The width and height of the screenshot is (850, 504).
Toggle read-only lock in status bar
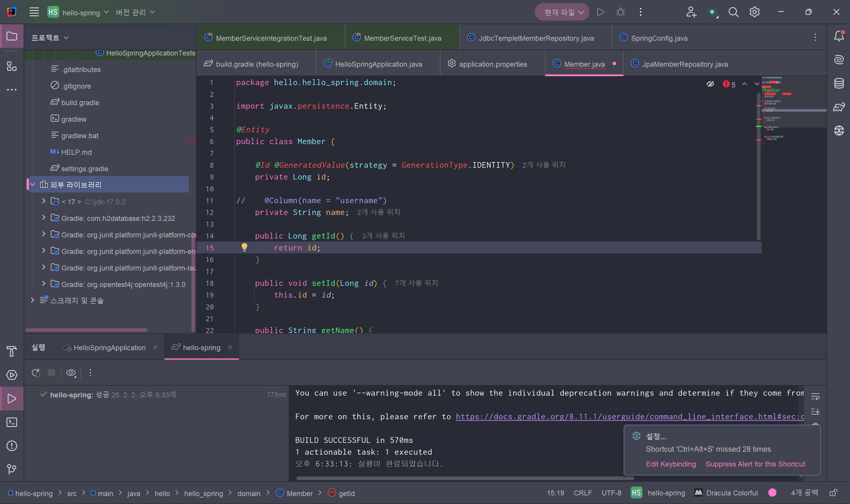coord(833,493)
